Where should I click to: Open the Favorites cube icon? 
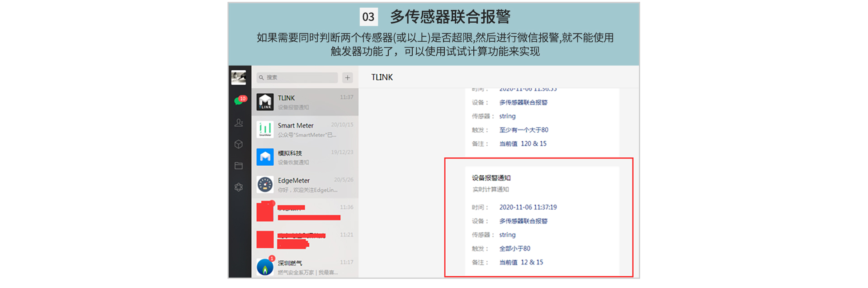coord(239,144)
